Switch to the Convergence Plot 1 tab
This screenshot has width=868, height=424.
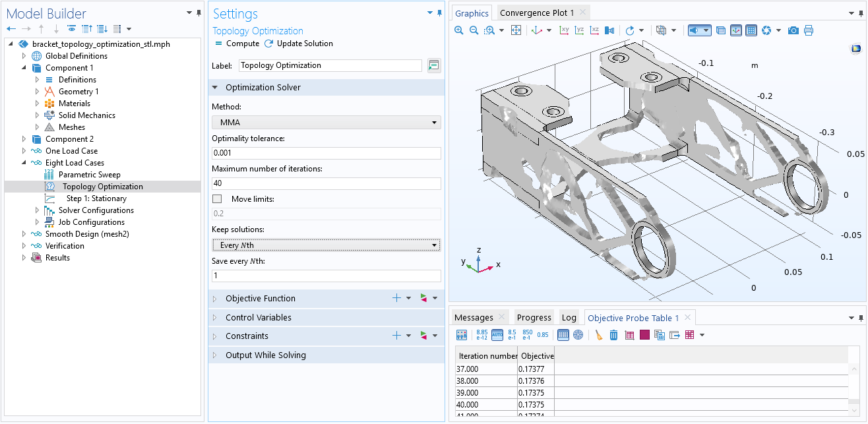click(536, 13)
